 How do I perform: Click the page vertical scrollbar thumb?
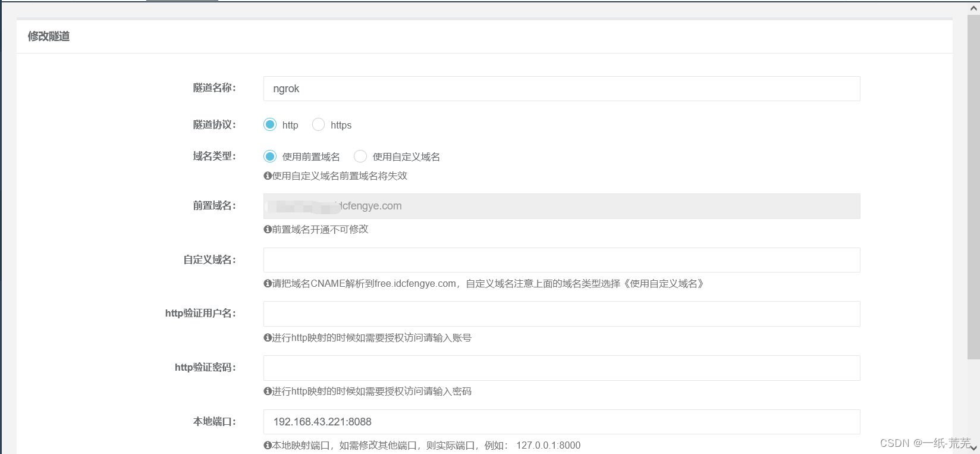pos(973,187)
